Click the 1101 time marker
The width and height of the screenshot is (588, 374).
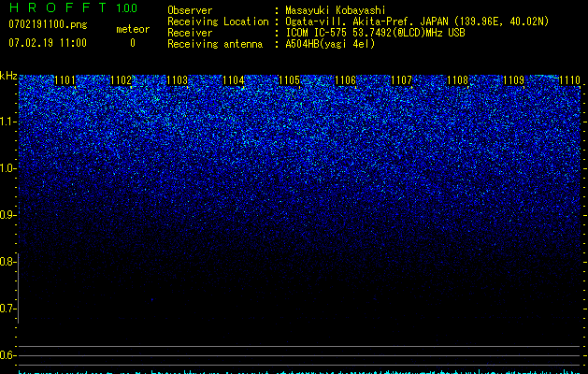(65, 80)
